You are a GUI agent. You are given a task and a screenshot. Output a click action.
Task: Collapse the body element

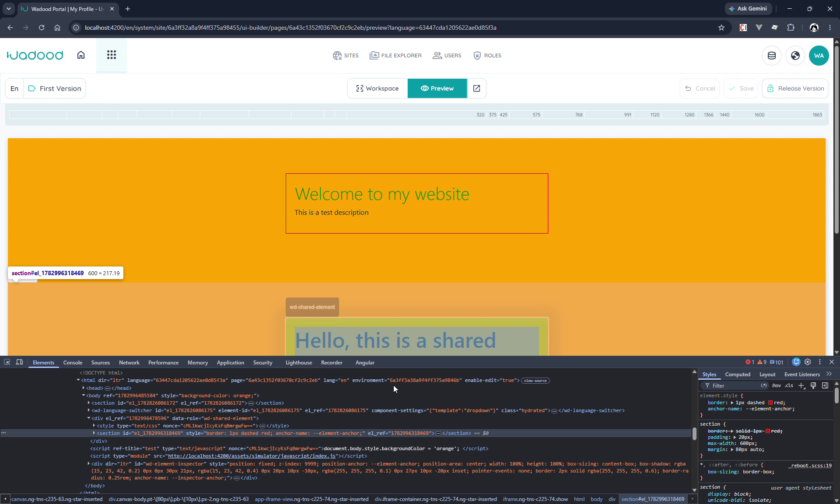[84, 395]
